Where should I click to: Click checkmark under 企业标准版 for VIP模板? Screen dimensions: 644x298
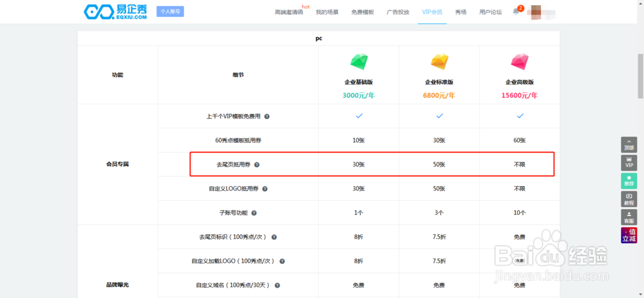tap(439, 116)
